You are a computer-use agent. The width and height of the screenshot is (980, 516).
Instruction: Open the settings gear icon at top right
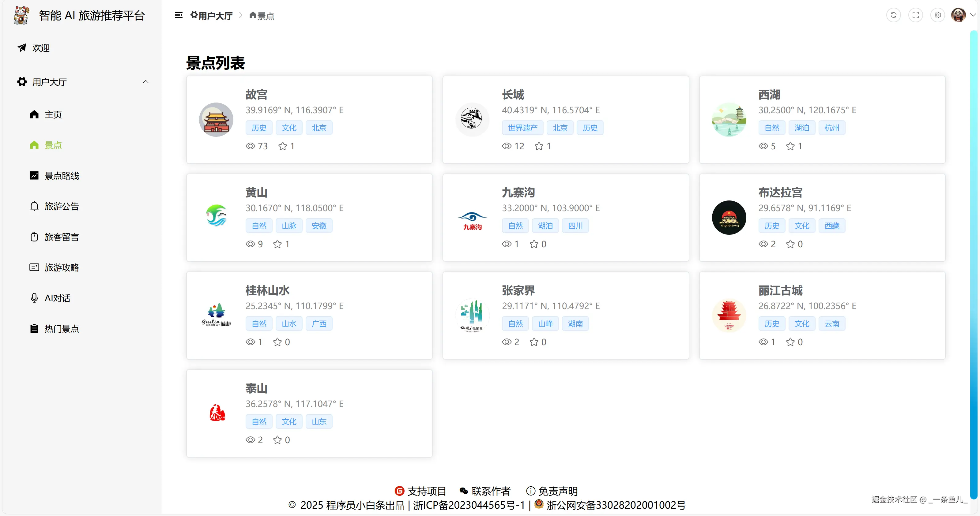937,15
